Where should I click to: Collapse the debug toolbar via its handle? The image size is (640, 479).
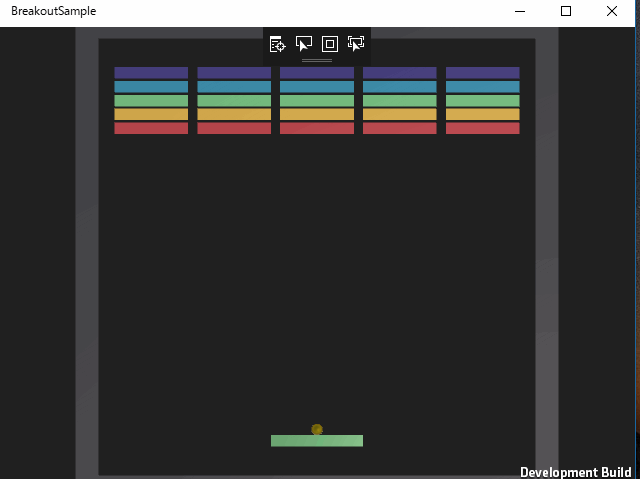(317, 60)
